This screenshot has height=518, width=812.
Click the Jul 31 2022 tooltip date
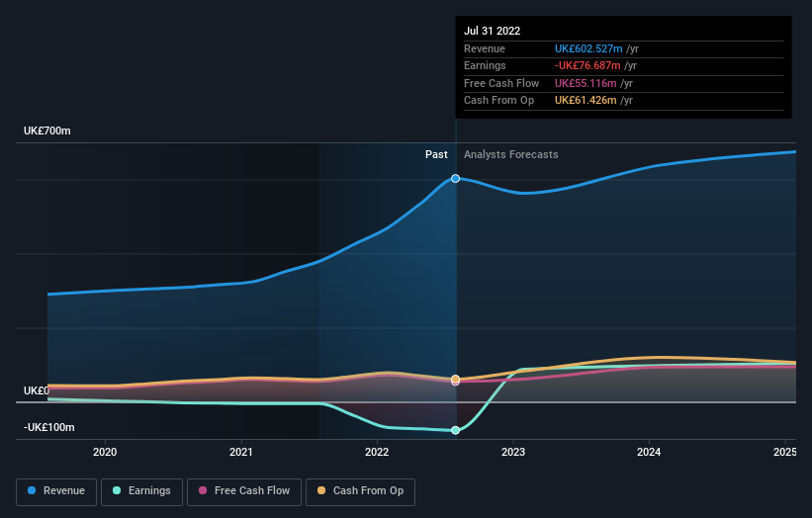[492, 31]
